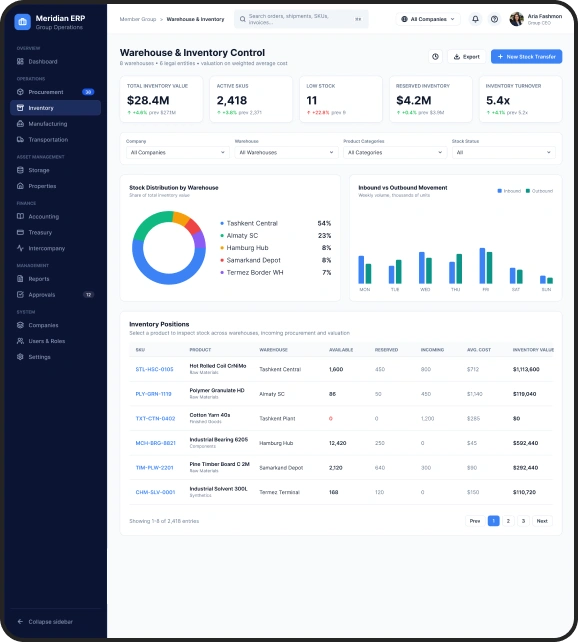
Task: Click the Companies sidebar icon
Action: (x=20, y=325)
